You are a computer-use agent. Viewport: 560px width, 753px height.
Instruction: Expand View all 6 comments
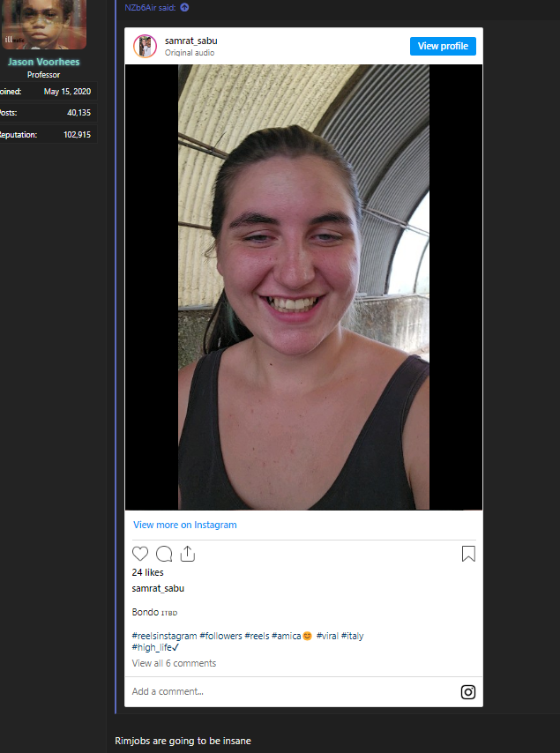pos(174,663)
